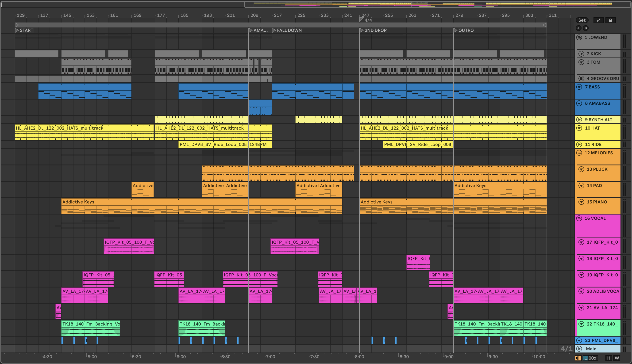Click the 4 GROOVE DRU rack icon
The height and width of the screenshot is (364, 632).
(x=581, y=79)
